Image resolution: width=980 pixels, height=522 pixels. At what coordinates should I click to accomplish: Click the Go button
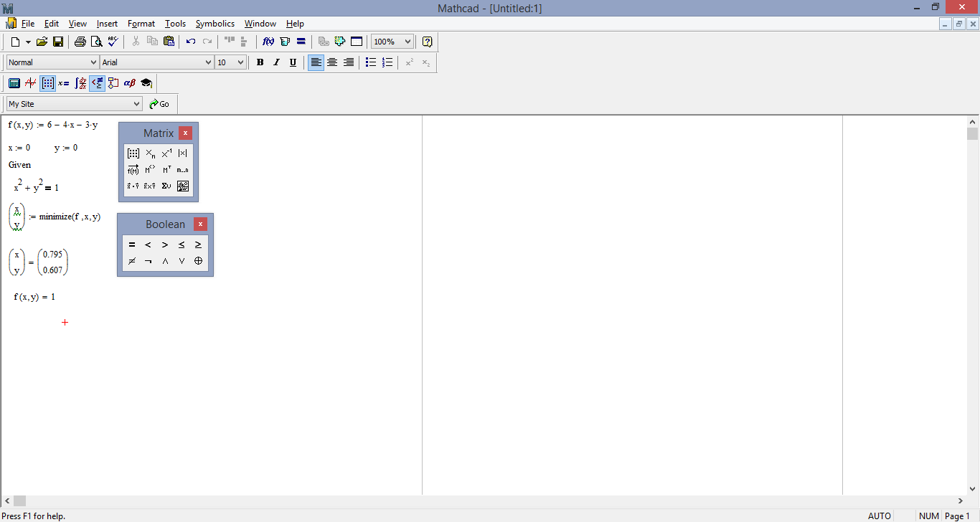coord(159,104)
